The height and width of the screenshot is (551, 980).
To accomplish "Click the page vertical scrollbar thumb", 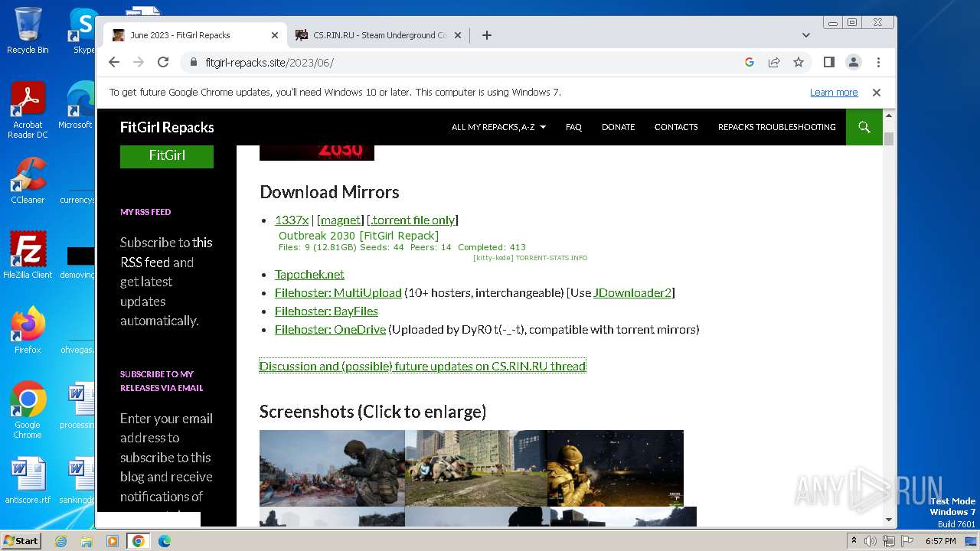I will click(889, 139).
